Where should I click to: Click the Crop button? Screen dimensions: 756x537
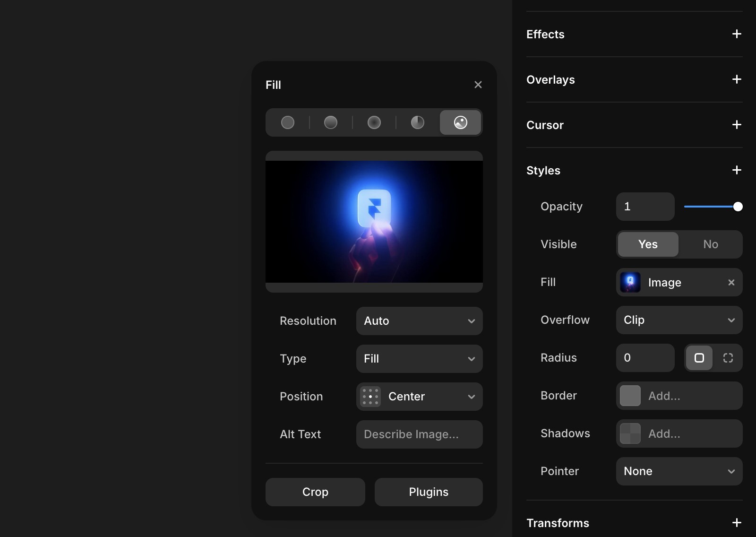pyautogui.click(x=315, y=492)
